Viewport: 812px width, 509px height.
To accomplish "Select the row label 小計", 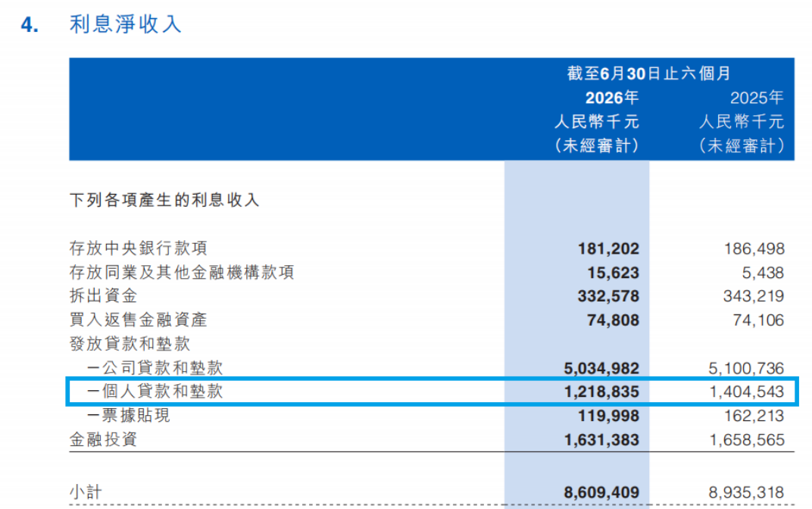I will [86, 492].
